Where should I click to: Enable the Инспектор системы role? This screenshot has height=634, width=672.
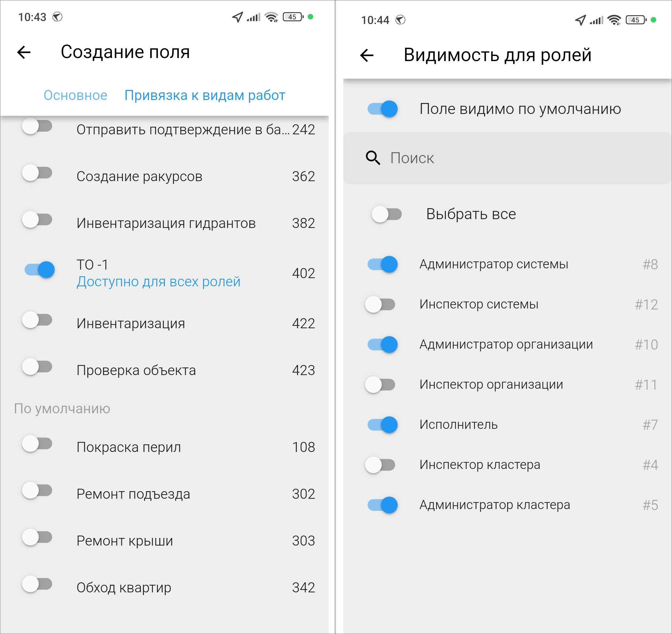pos(380,304)
